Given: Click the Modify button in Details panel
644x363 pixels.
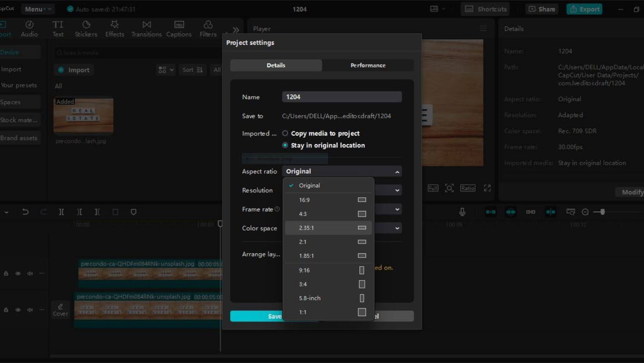Looking at the screenshot, I should pyautogui.click(x=630, y=192).
